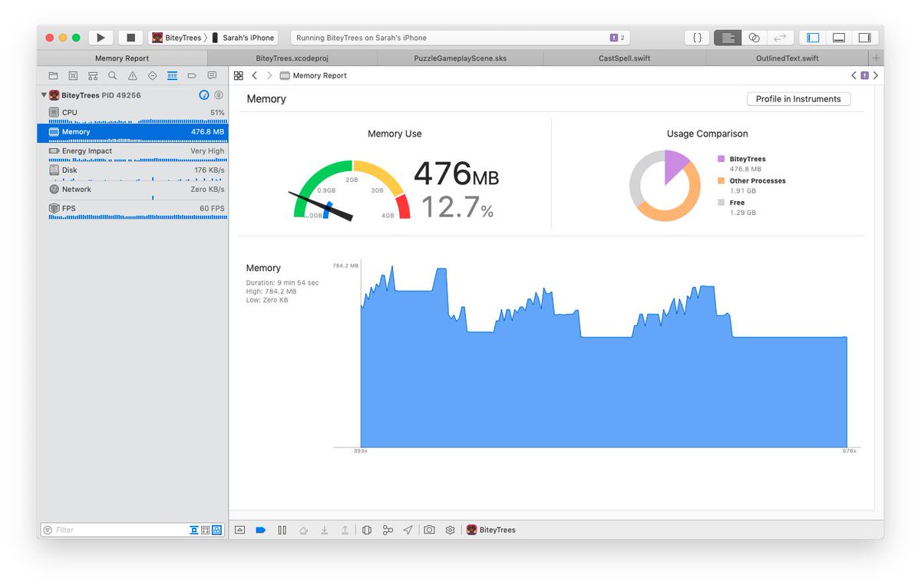The height and width of the screenshot is (588, 921).
Task: Open the debug navigator
Action: [172, 76]
